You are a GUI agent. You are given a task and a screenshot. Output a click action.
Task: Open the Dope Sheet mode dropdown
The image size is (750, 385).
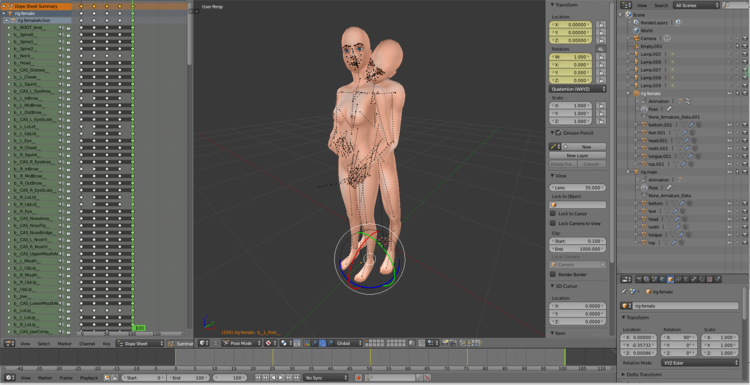tap(140, 343)
